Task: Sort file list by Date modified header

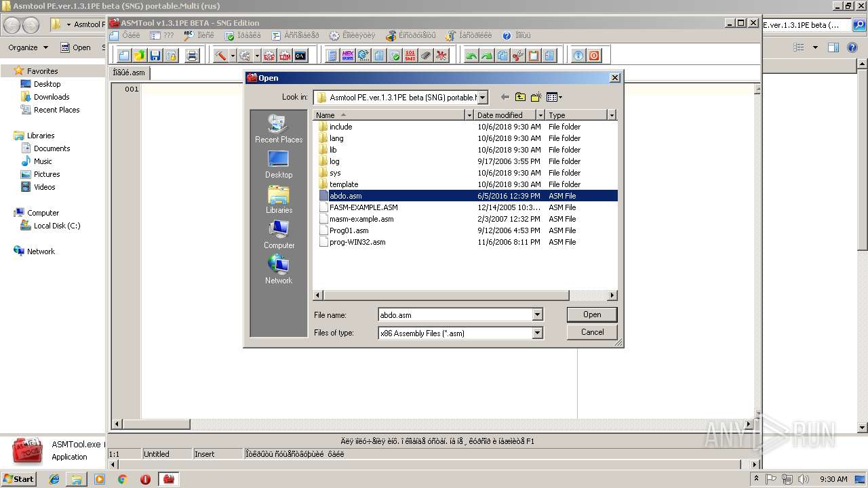Action: tap(505, 115)
